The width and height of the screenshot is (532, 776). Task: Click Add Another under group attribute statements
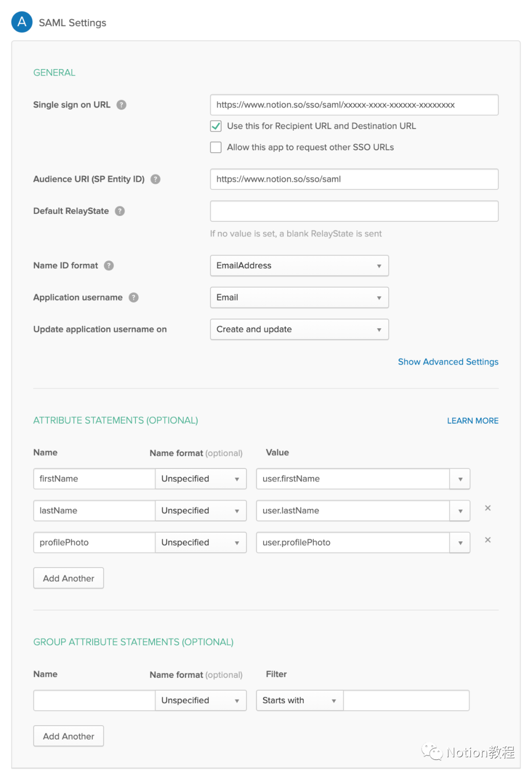(x=68, y=736)
